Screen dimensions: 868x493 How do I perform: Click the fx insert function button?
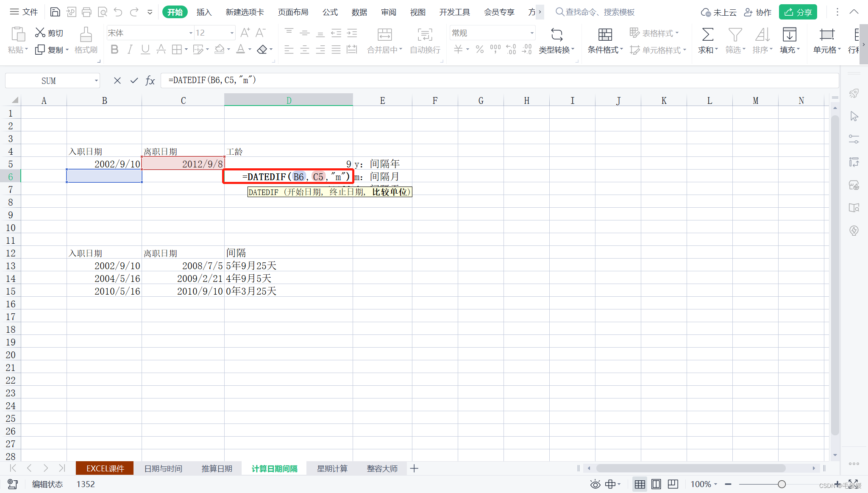coord(150,81)
